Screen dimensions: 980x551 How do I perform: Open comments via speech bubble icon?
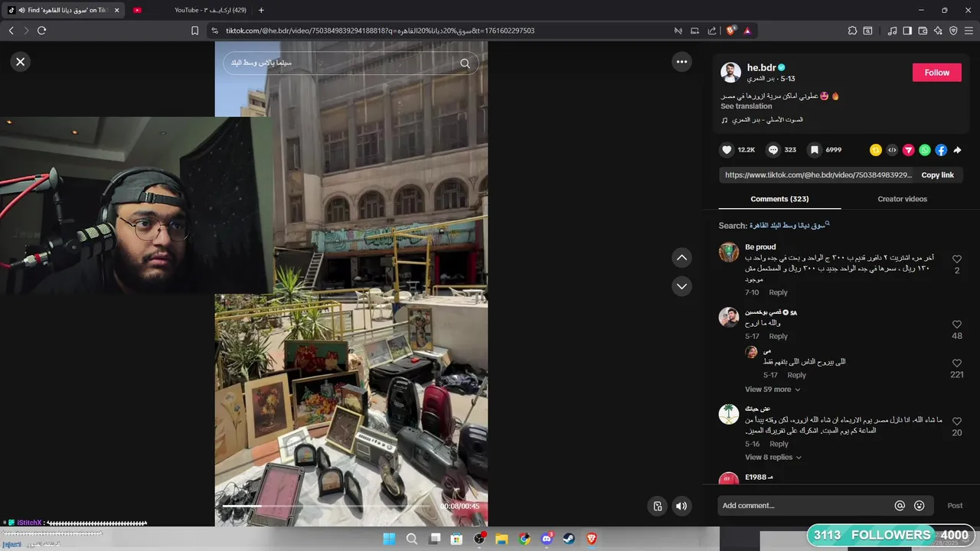pyautogui.click(x=773, y=150)
